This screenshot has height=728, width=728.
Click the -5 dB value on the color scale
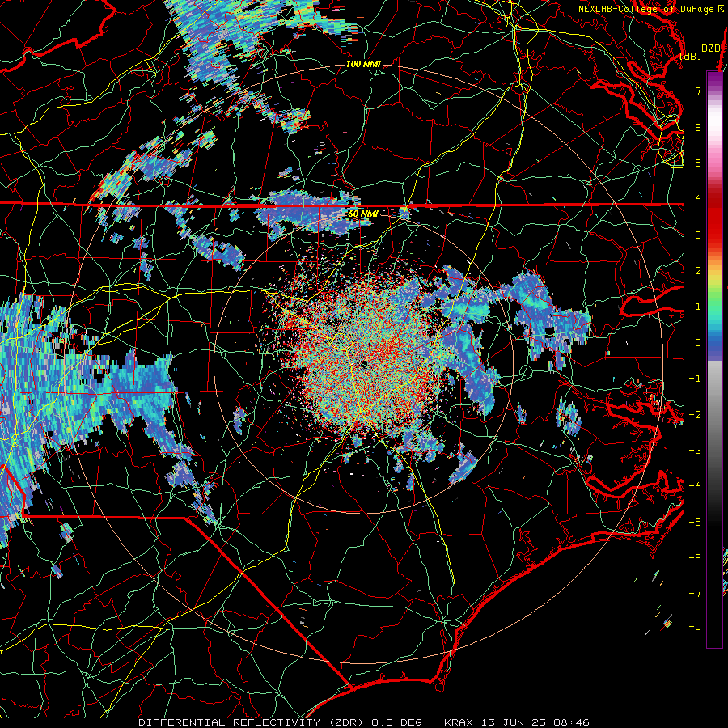(x=695, y=523)
